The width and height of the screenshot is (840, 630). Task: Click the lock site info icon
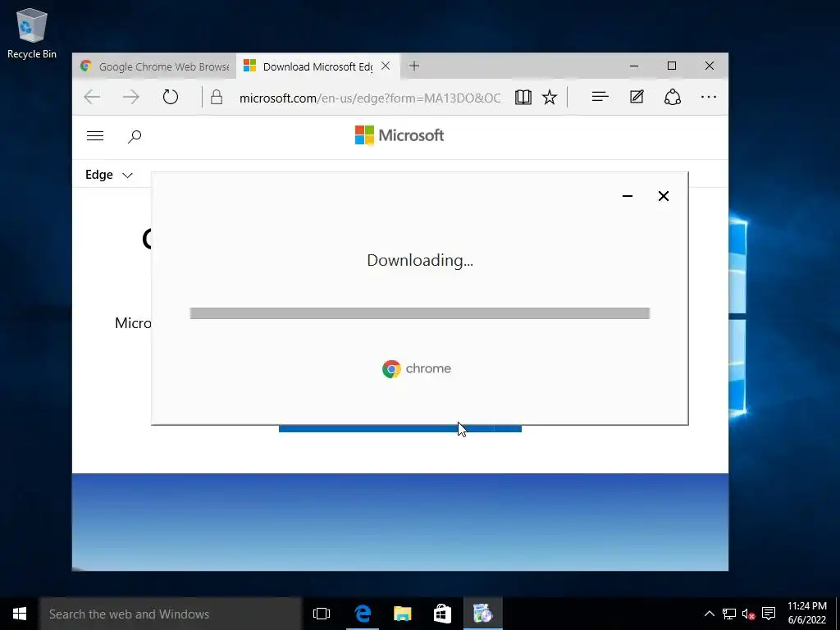[217, 97]
